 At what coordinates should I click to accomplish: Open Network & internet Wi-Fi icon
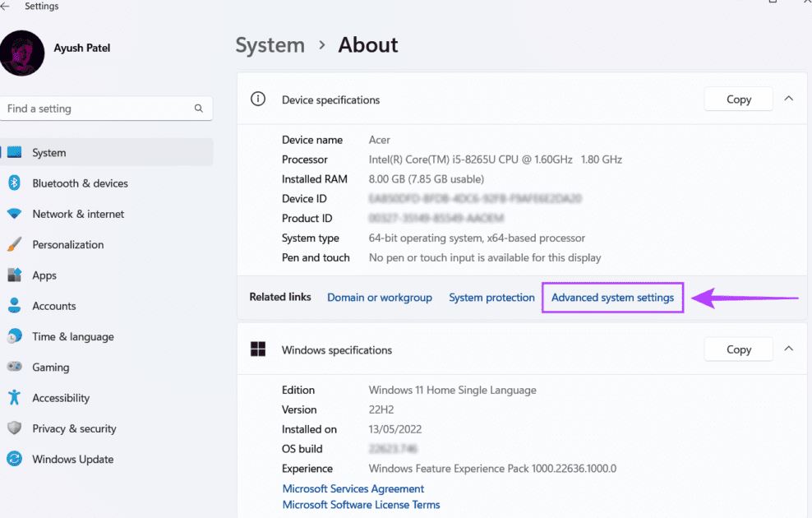[x=15, y=214]
